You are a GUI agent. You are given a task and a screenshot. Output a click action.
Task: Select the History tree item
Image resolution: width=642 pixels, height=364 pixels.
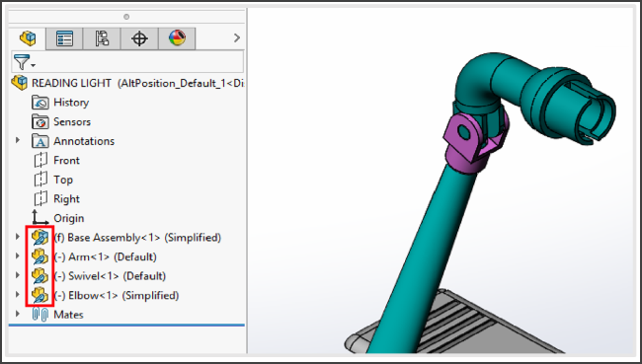pyautogui.click(x=71, y=103)
